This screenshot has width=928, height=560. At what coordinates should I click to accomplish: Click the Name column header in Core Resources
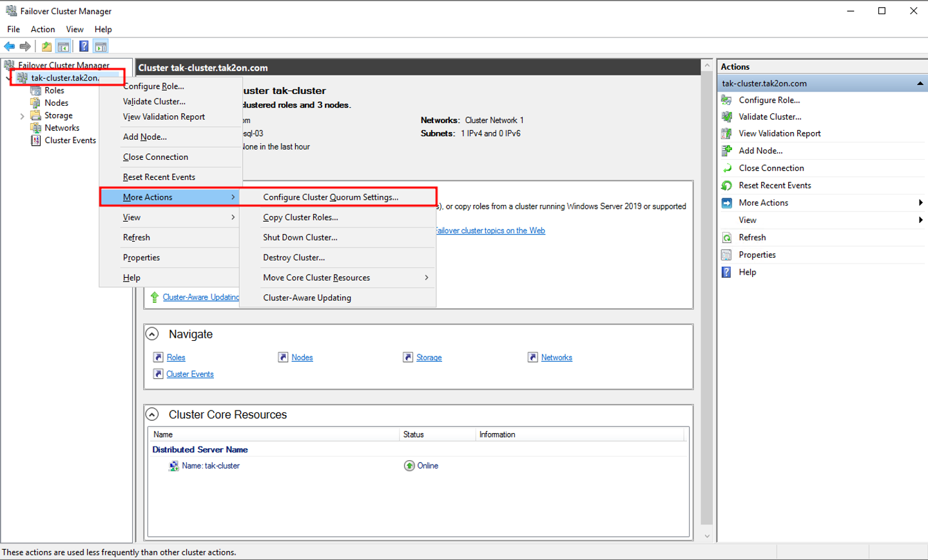click(x=274, y=434)
